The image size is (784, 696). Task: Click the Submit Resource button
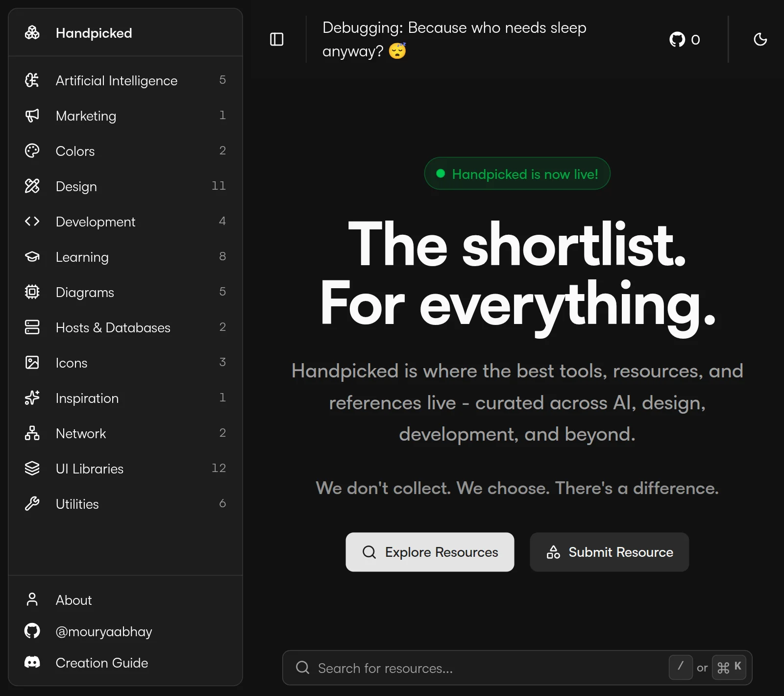coord(609,552)
